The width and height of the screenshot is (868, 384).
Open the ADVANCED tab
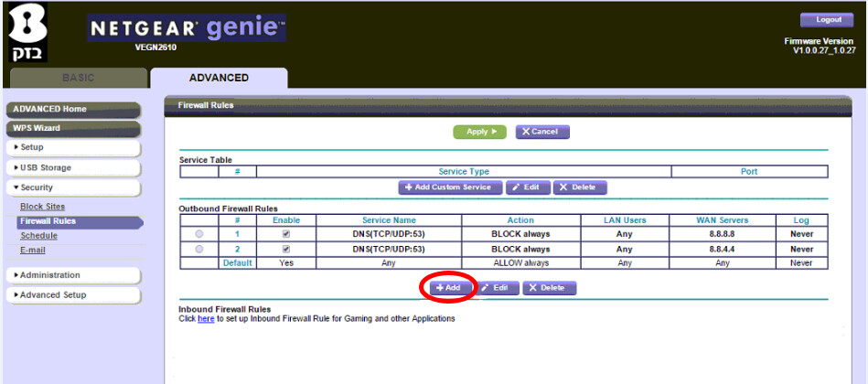pos(219,78)
